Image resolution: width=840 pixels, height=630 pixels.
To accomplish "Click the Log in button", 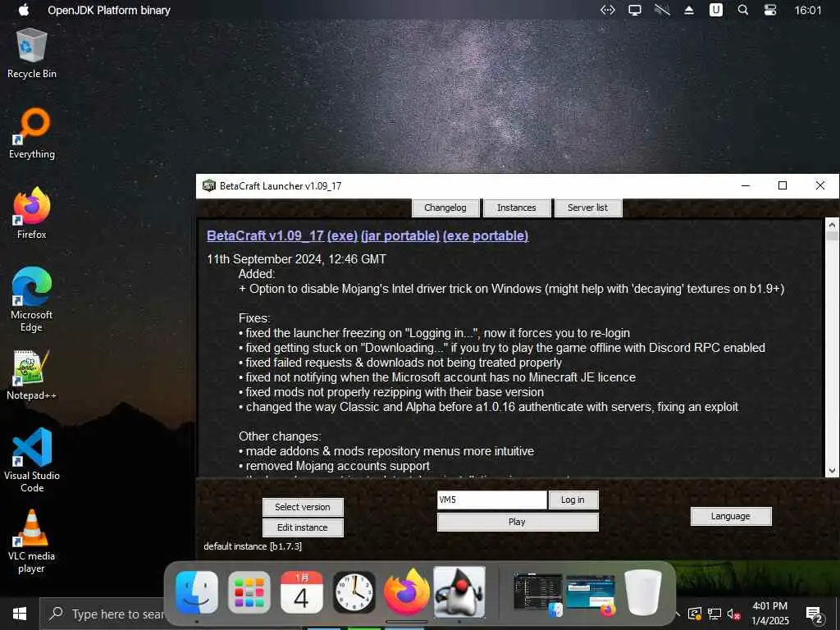I will point(573,500).
